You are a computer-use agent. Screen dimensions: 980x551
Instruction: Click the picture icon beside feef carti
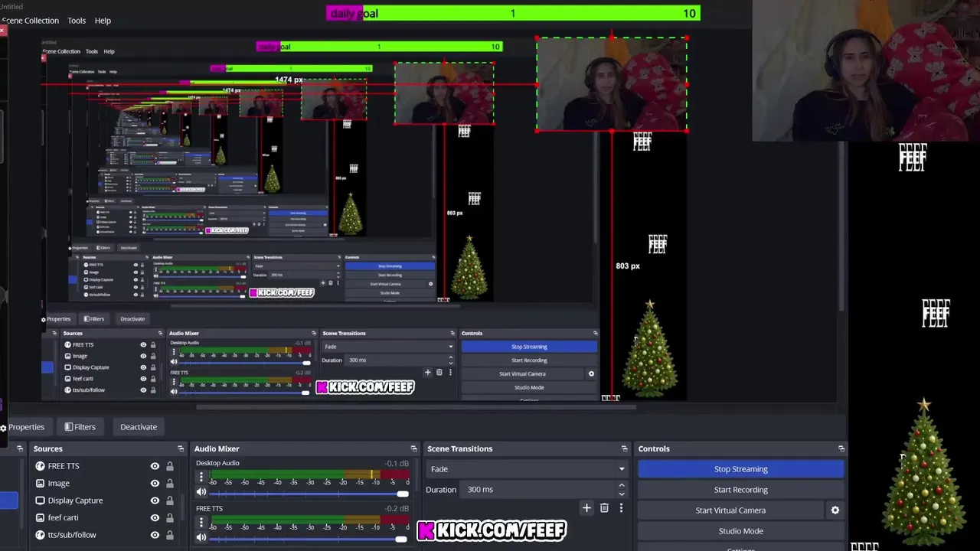[x=40, y=518]
